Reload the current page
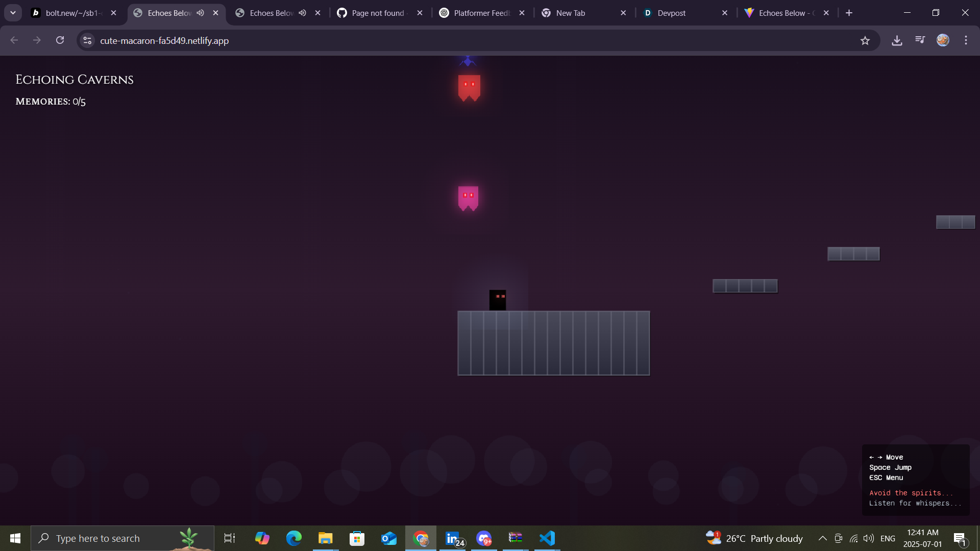The height and width of the screenshot is (551, 980). coord(60,40)
